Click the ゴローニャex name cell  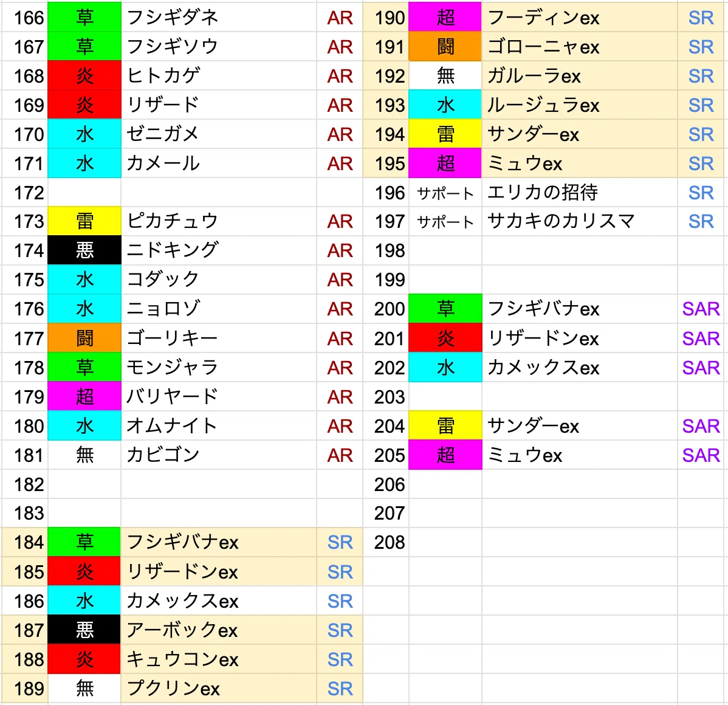580,46
